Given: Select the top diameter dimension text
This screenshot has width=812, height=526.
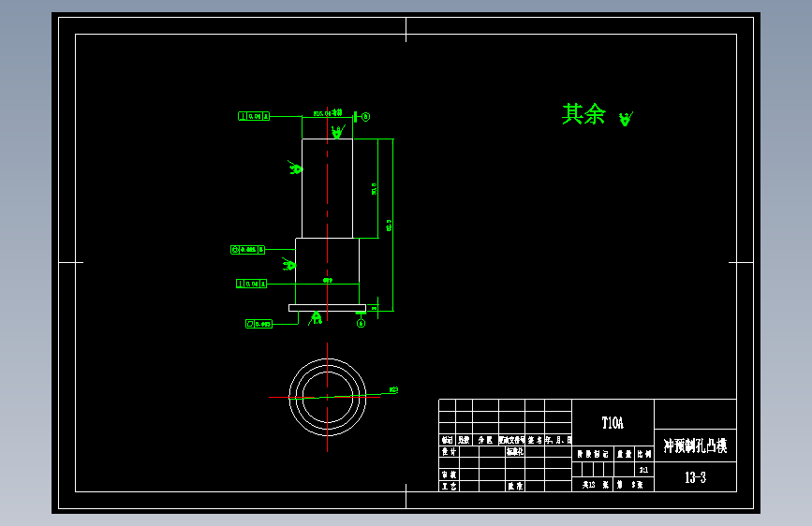Looking at the screenshot, I should [328, 113].
